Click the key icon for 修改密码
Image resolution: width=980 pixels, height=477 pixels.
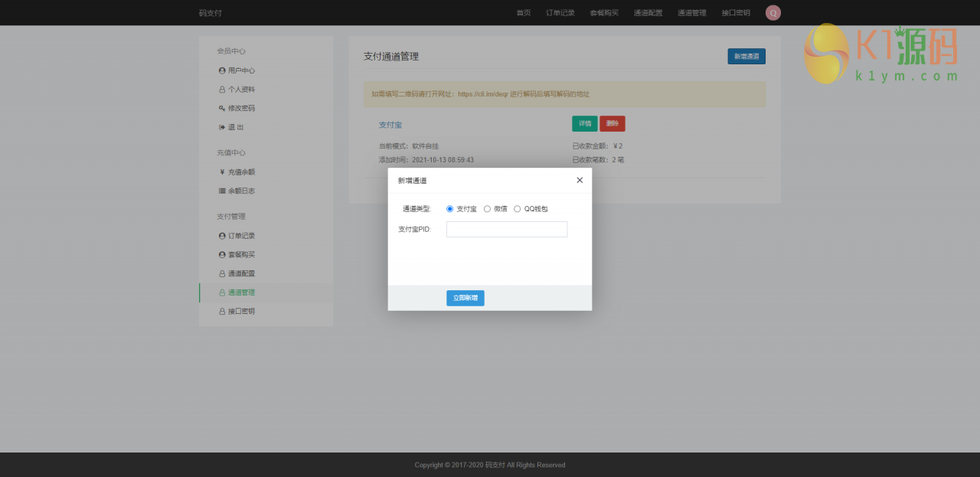pyautogui.click(x=221, y=108)
